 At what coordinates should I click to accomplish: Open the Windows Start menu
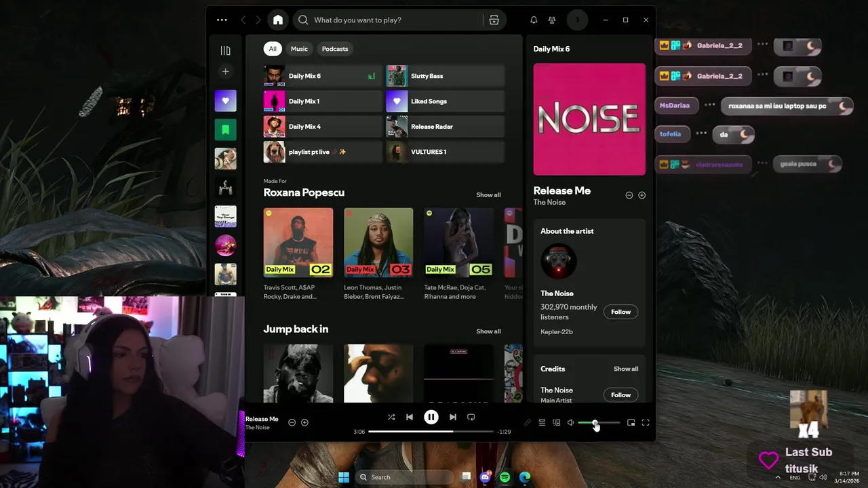pos(344,477)
